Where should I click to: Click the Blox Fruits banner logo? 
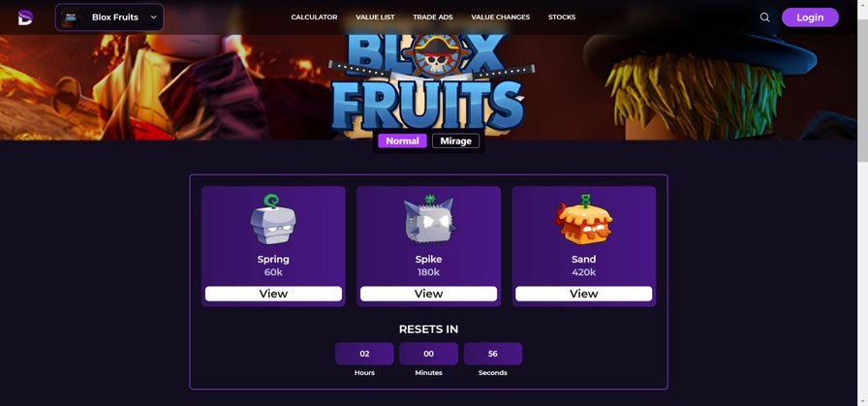point(429,83)
